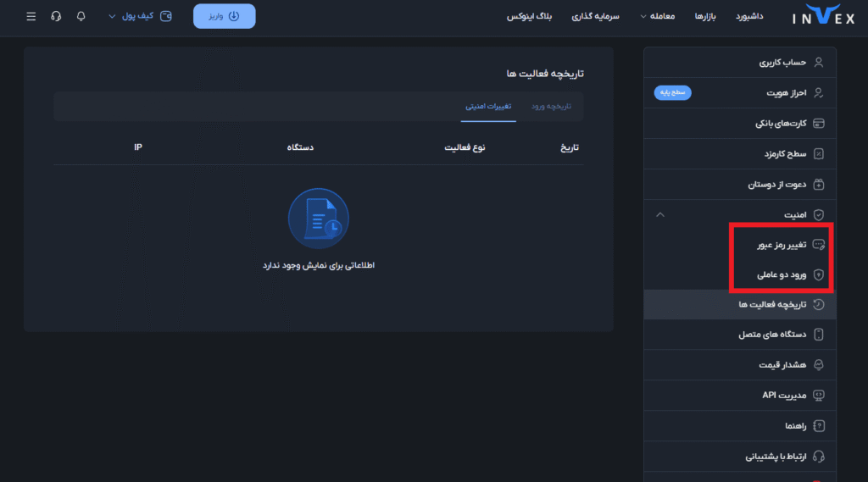
Task: Expand the معامله dropdown menu
Action: click(657, 16)
